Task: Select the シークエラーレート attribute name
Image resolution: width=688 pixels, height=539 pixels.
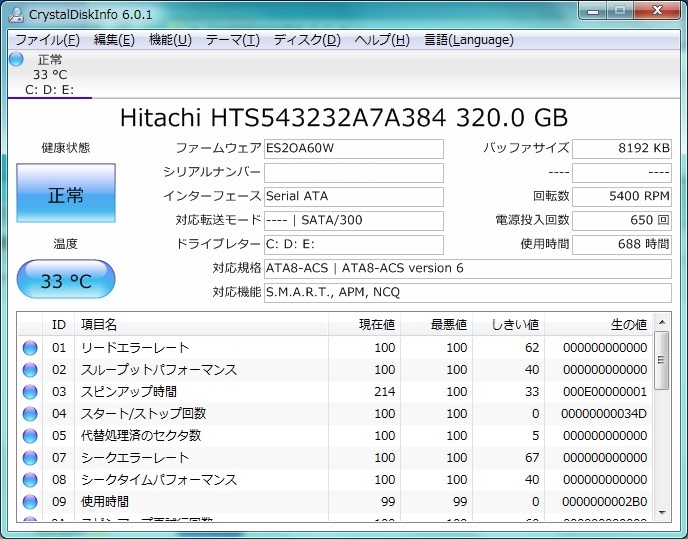Action: tap(135, 458)
